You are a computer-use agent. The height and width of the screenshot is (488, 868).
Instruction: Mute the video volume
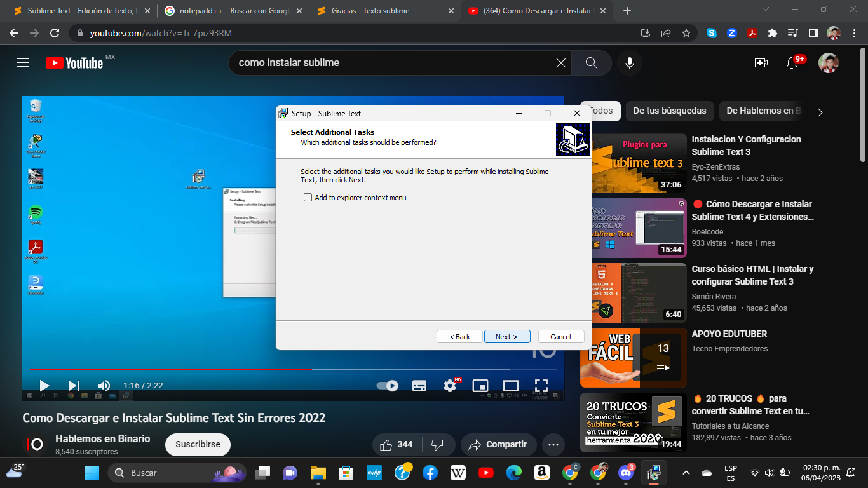click(104, 386)
